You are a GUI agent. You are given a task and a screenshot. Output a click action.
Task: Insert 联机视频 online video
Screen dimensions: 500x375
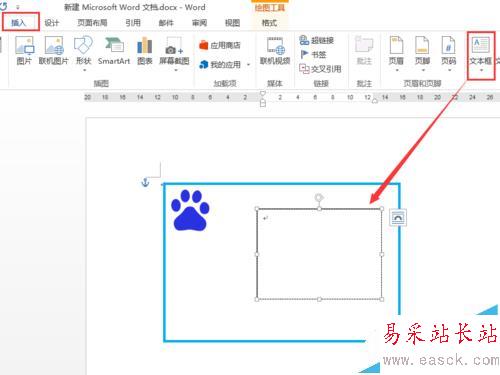(x=275, y=50)
